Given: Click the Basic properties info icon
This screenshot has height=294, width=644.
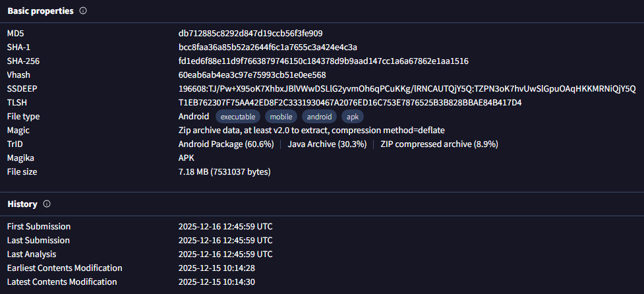Looking at the screenshot, I should (82, 11).
